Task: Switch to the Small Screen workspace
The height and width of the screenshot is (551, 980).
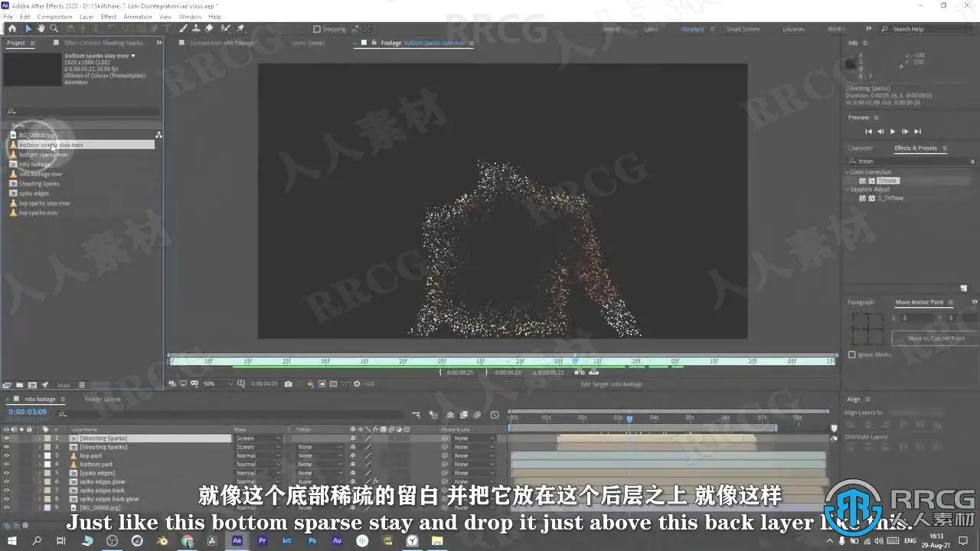Action: 743,29
